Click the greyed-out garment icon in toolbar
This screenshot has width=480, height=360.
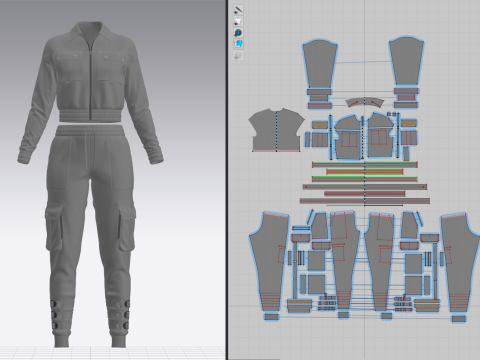(238, 55)
